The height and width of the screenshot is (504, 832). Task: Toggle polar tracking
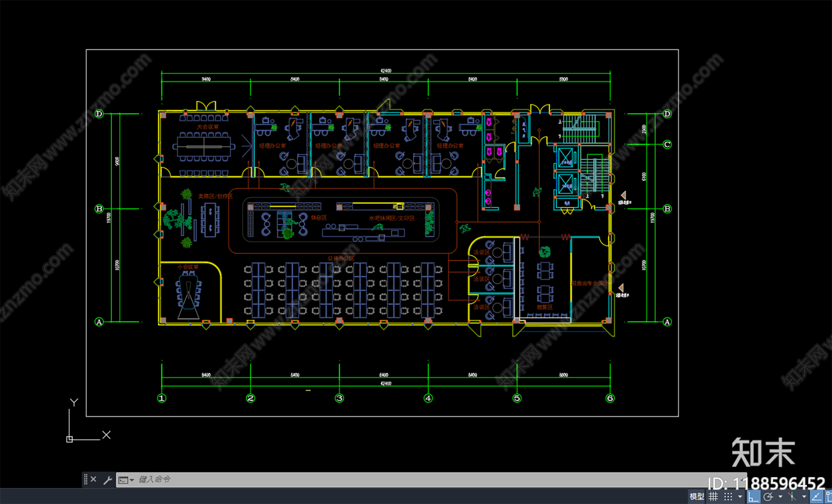point(768,496)
